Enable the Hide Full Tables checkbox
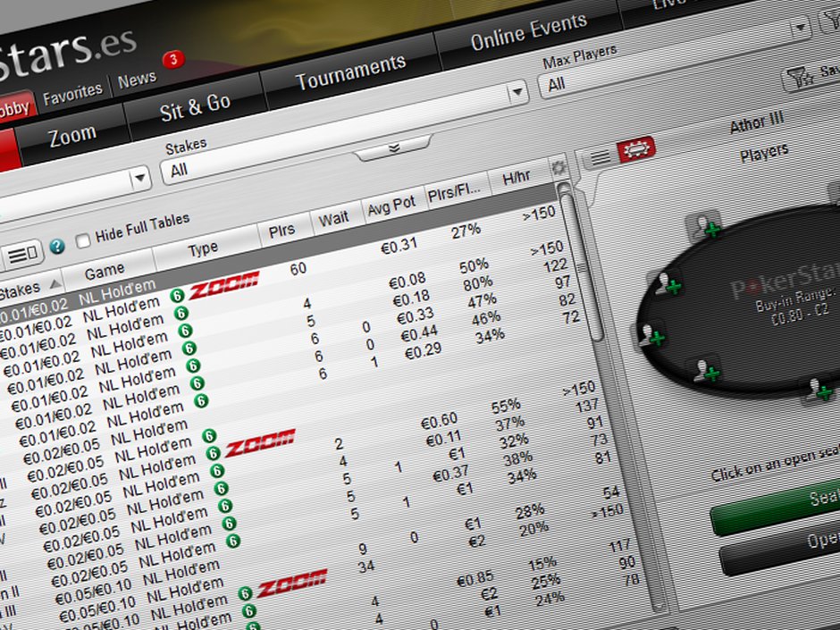The height and width of the screenshot is (630, 840). click(x=83, y=241)
